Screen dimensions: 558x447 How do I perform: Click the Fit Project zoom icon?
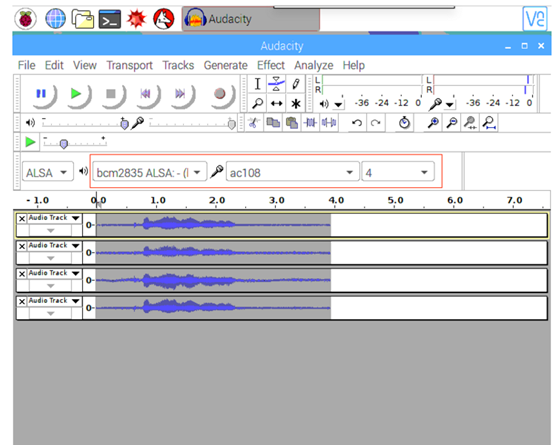click(489, 123)
